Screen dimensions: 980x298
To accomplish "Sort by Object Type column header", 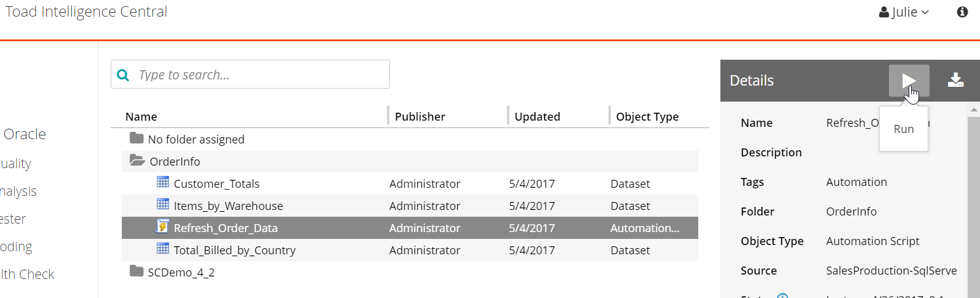I will (647, 116).
